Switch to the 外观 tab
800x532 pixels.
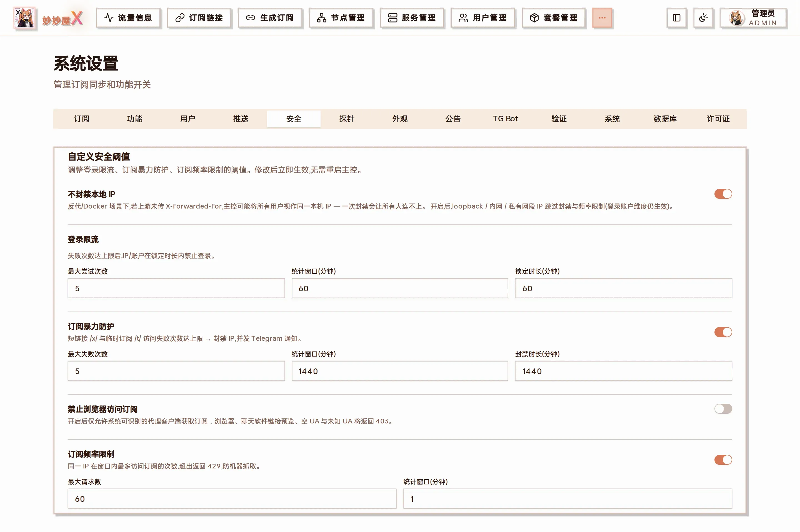coord(400,119)
